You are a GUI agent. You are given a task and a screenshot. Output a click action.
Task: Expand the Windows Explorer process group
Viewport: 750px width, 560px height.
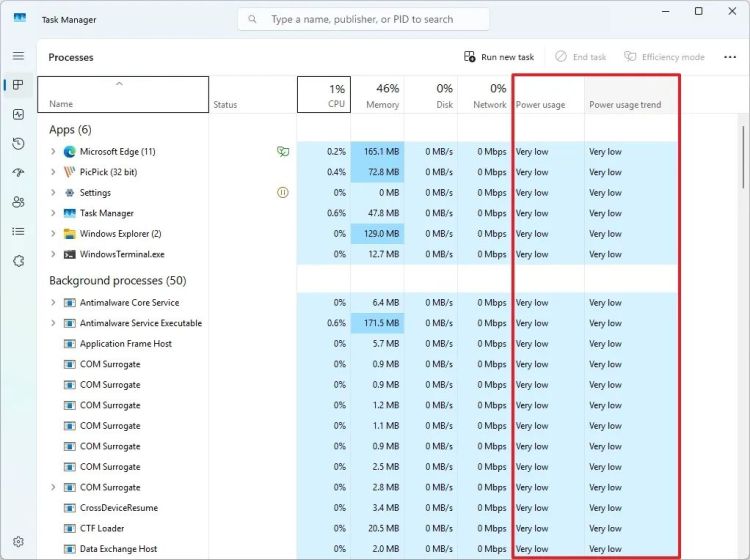(x=53, y=234)
